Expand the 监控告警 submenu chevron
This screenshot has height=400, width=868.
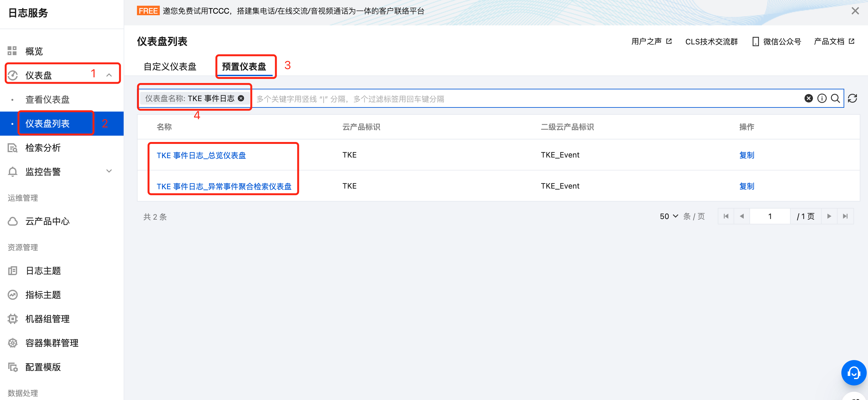coord(109,171)
